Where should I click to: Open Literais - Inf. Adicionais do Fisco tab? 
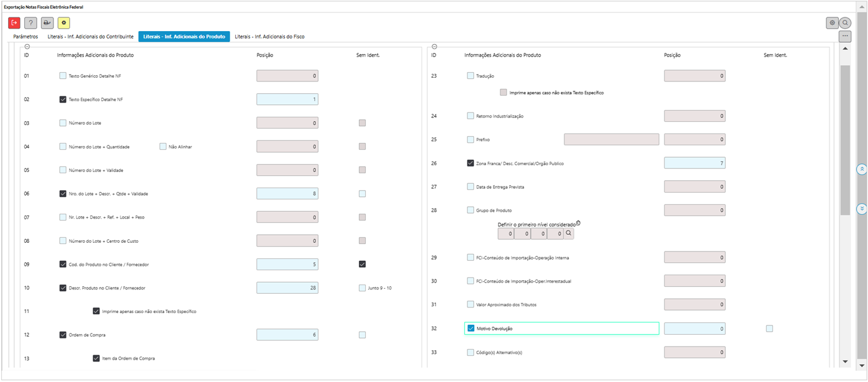pyautogui.click(x=269, y=37)
